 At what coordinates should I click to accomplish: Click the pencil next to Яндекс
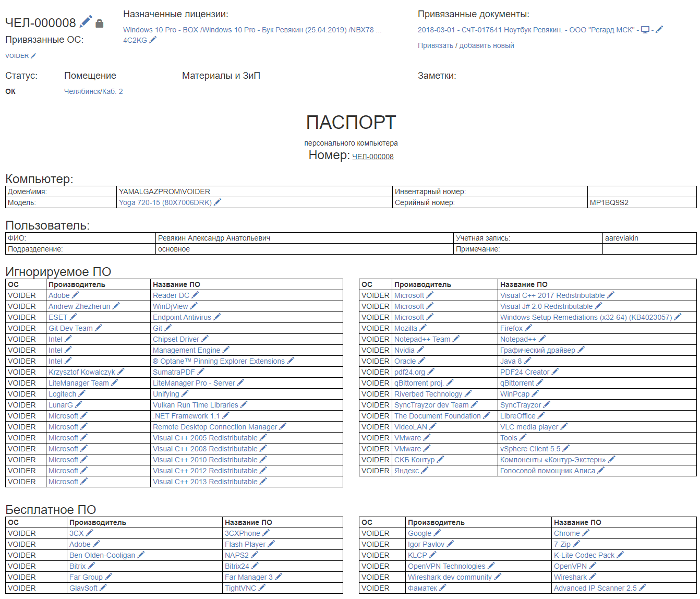click(425, 471)
